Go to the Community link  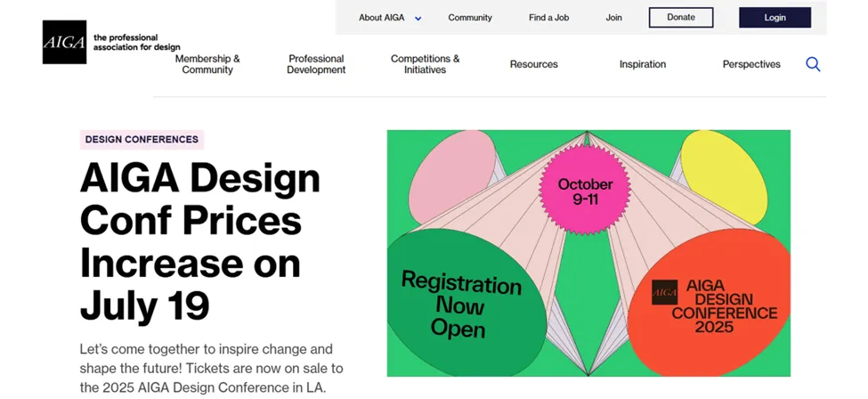(470, 18)
